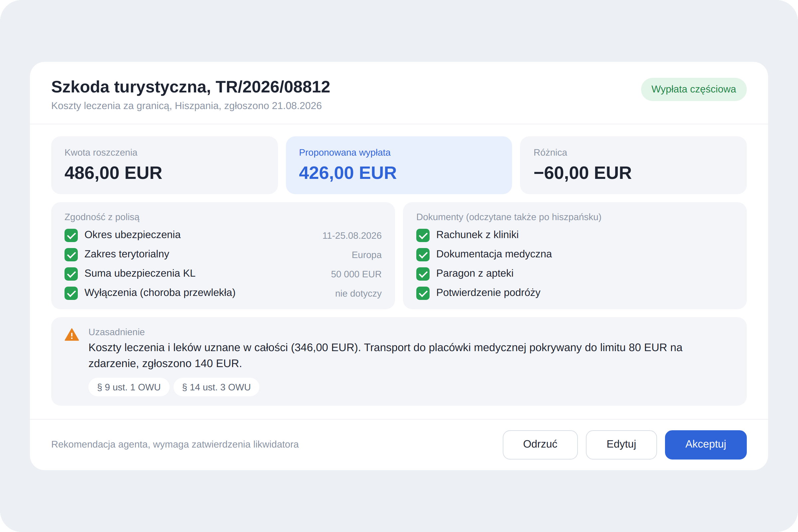The width and height of the screenshot is (798, 532).
Task: Click the green check for Rachunek z kliniki
Action: tap(423, 235)
